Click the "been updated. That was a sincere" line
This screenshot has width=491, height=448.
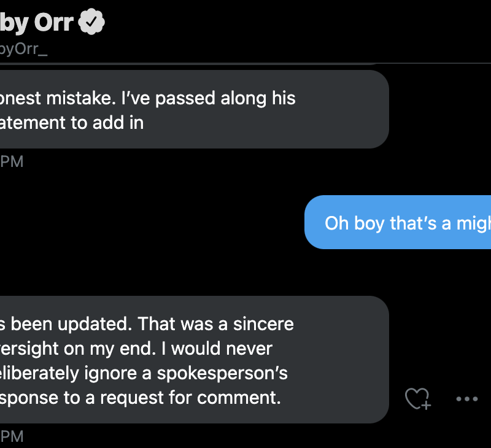tap(147, 324)
